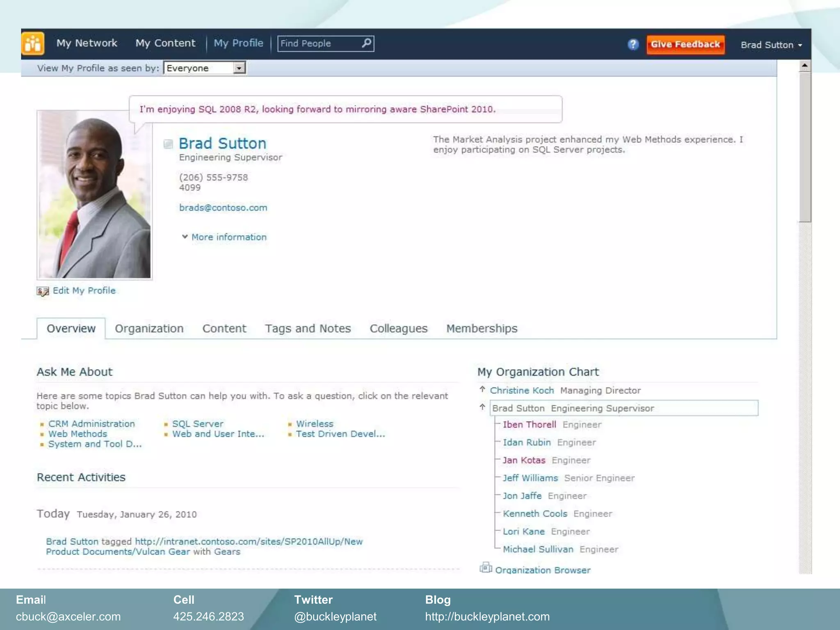Click the scrollbar up arrow

tap(805, 66)
